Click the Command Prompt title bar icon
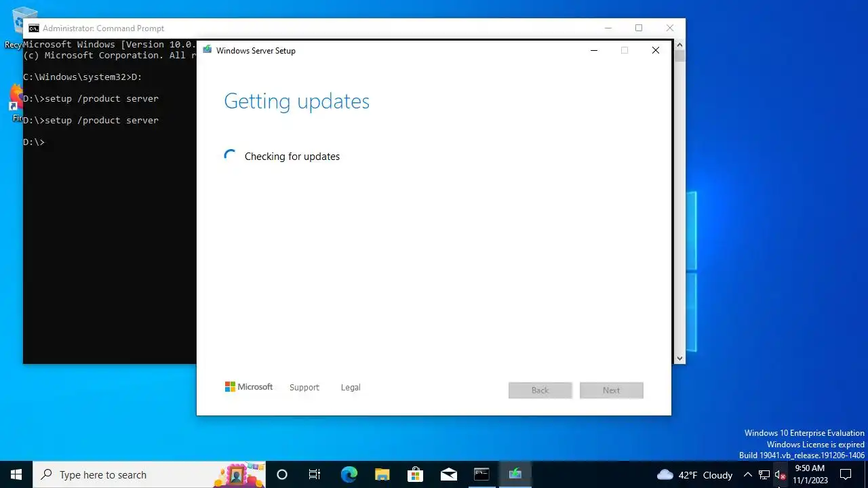Image resolution: width=868 pixels, height=488 pixels. pyautogui.click(x=33, y=28)
